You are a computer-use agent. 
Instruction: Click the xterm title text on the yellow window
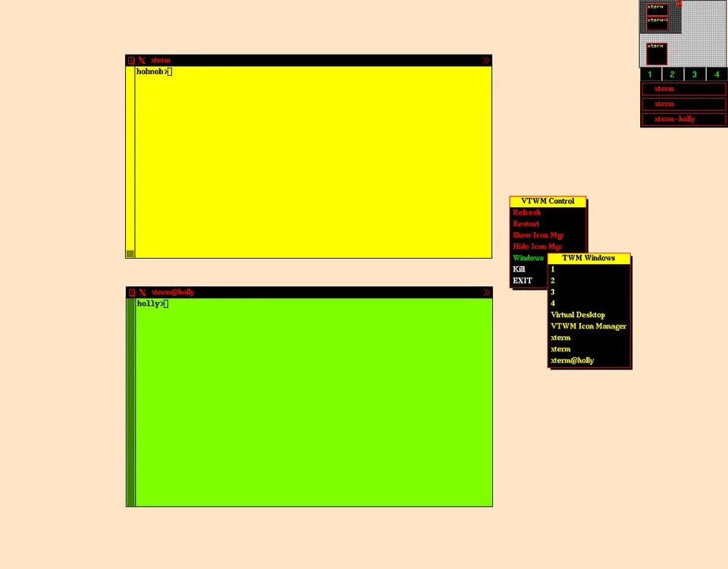(x=161, y=61)
